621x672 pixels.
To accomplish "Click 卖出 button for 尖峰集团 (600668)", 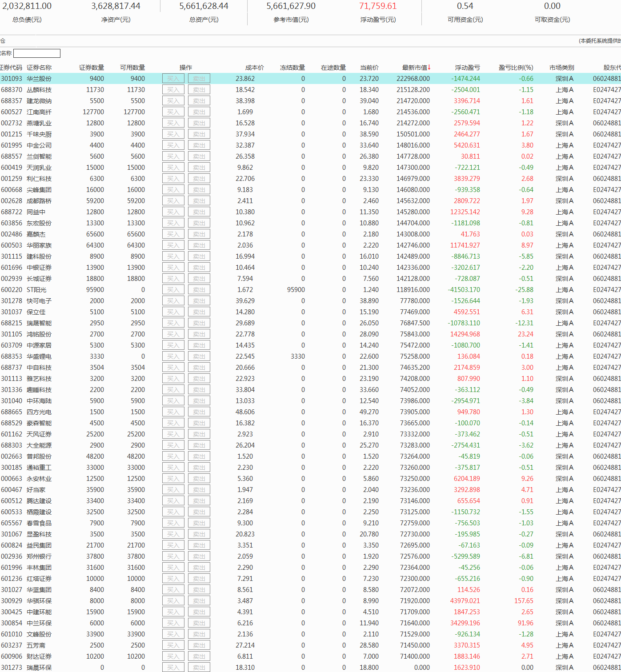I will point(199,190).
